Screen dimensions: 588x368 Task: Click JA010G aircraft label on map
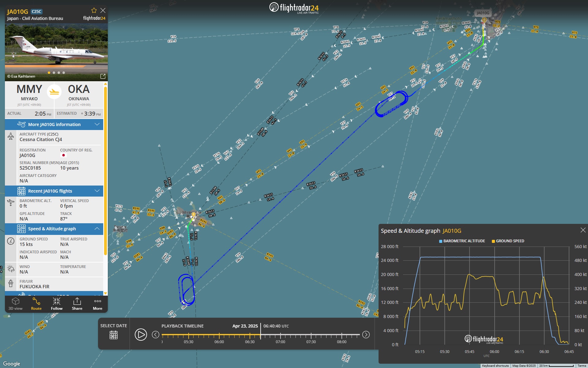[x=483, y=13]
